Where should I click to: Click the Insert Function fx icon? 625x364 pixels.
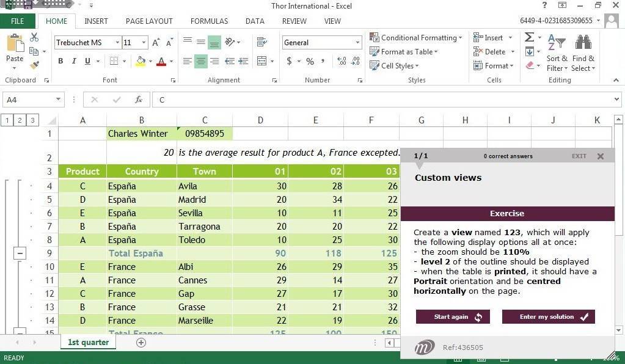tap(139, 100)
